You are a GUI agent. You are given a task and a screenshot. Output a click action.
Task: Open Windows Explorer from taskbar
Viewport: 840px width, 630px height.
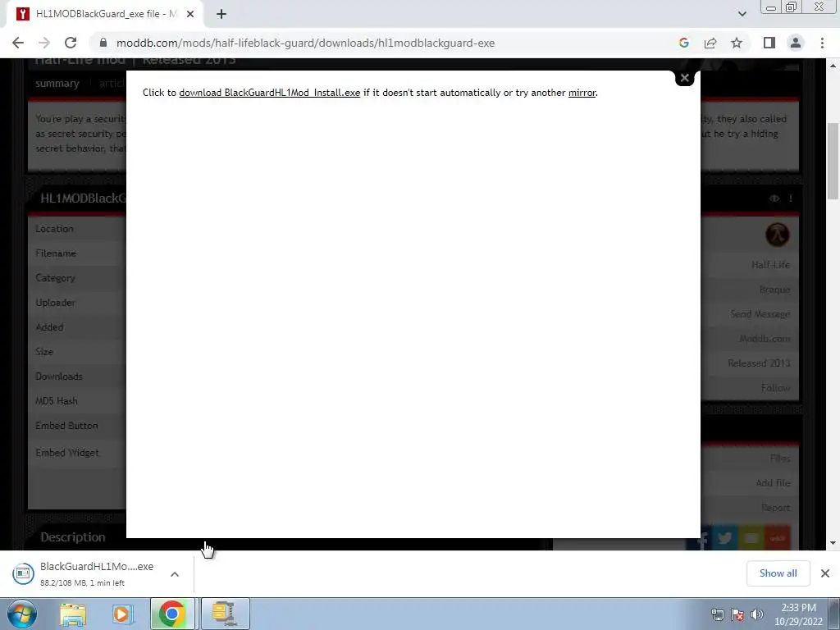point(73,614)
